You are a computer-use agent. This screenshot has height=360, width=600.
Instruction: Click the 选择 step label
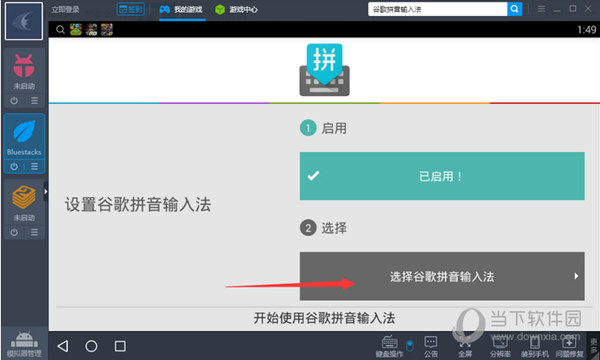[x=334, y=228]
